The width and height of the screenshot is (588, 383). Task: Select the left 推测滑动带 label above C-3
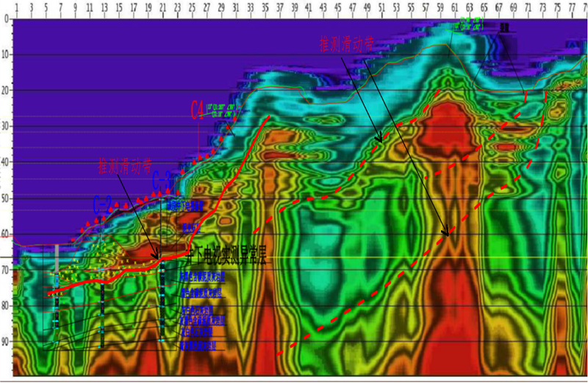(126, 167)
